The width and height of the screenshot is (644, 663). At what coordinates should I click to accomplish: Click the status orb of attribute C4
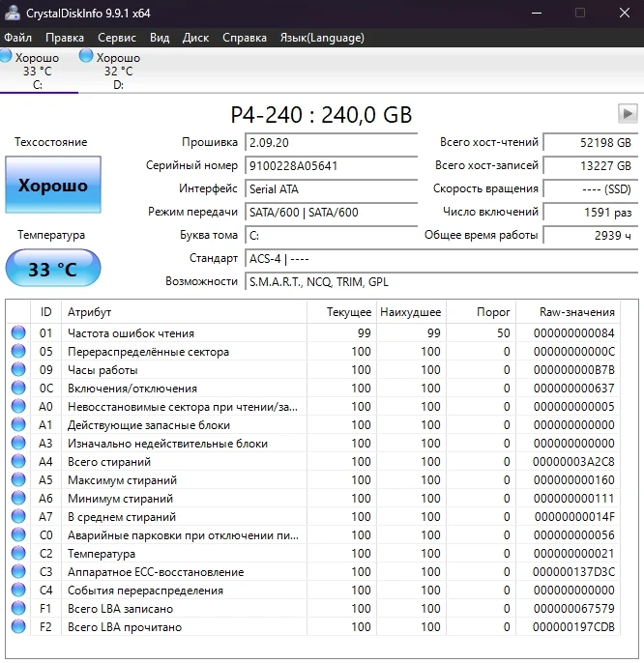click(x=18, y=590)
